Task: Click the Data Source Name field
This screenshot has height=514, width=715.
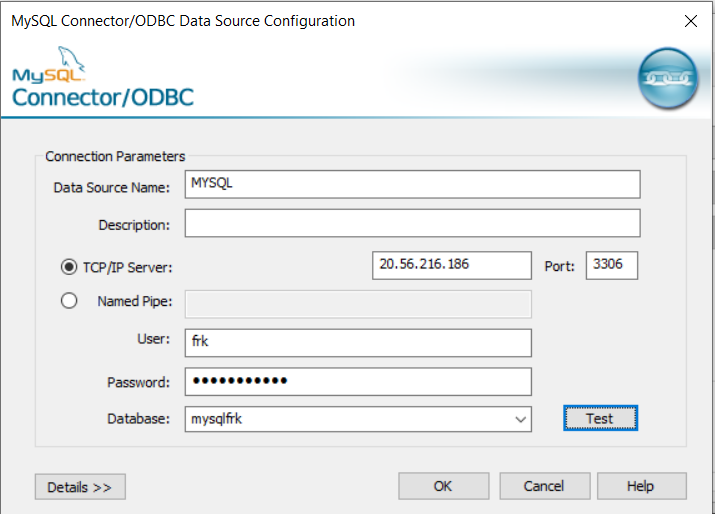Action: coord(412,184)
